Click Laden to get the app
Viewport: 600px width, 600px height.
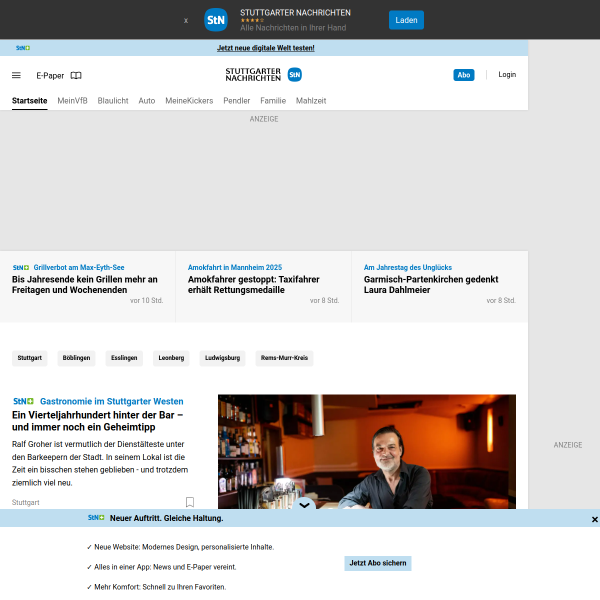406,20
